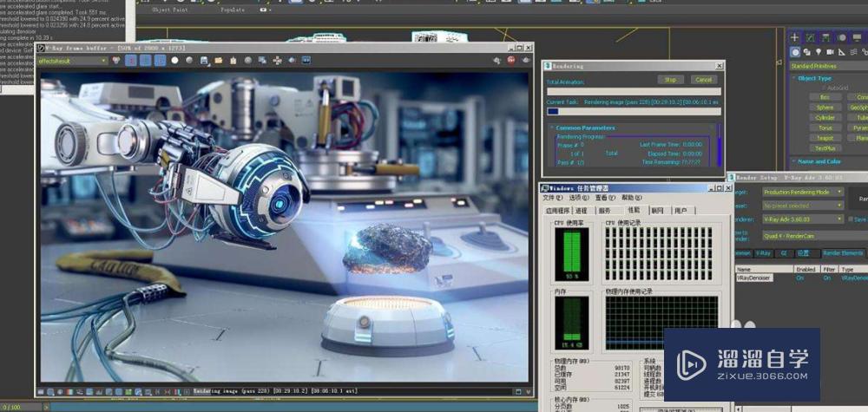This screenshot has width=868, height=412.
Task: Click the Cylinder primitive button
Action: point(825,118)
